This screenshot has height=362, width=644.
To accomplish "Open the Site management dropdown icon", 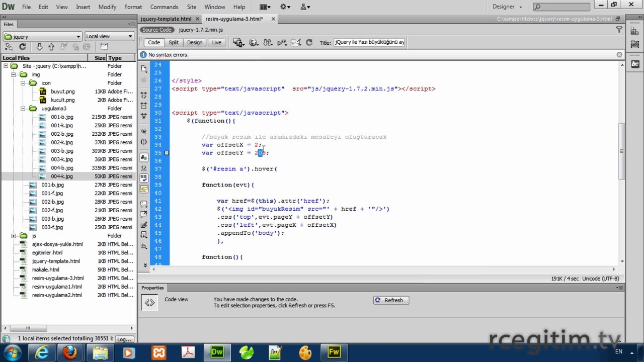I will click(305, 7).
